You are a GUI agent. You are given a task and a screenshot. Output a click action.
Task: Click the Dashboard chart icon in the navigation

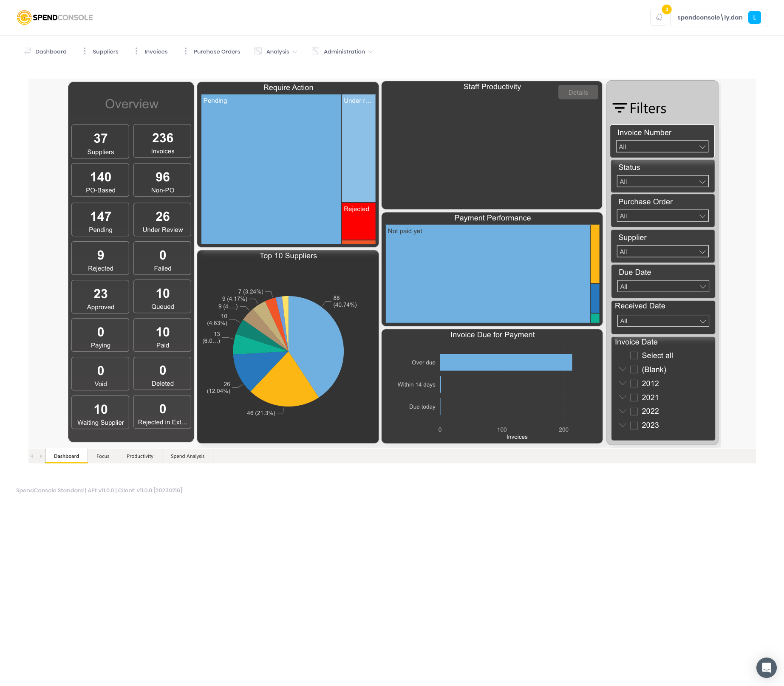point(27,51)
